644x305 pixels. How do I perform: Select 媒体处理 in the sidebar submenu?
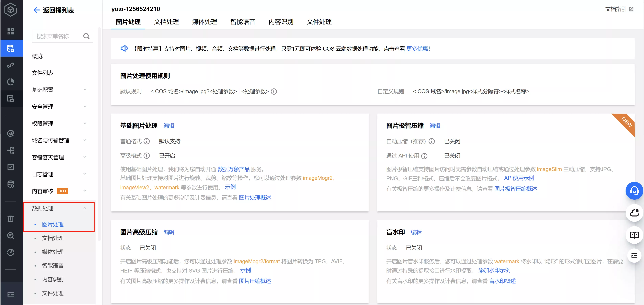click(x=53, y=252)
